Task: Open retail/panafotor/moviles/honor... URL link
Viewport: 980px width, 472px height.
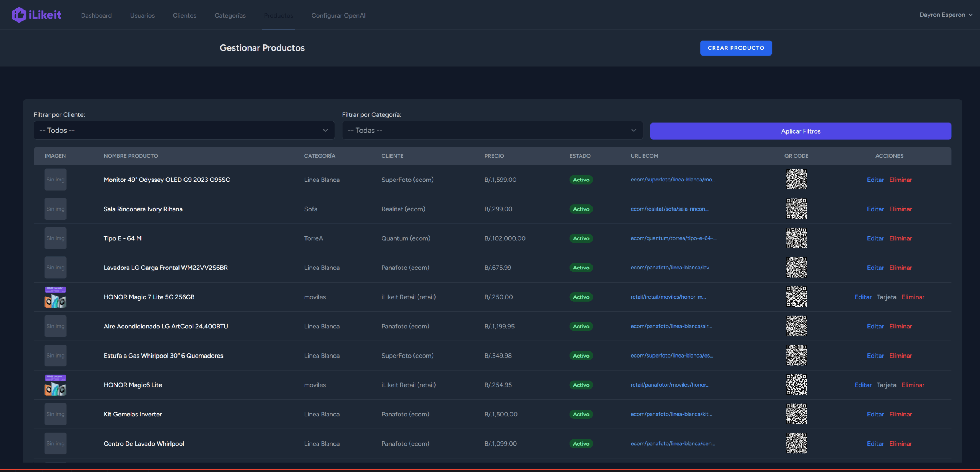Action: tap(670, 385)
